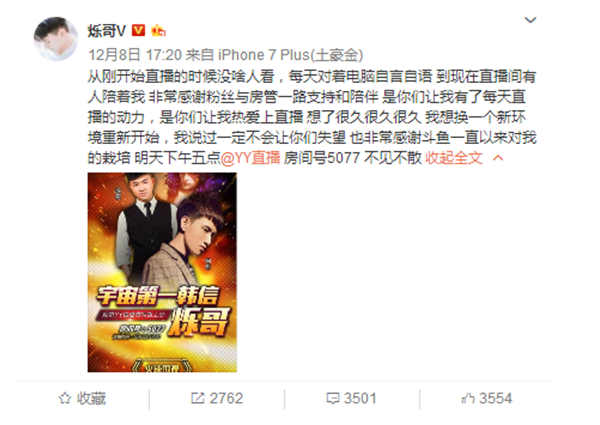
Task: Click the post text body paragraph
Action: coord(312,117)
